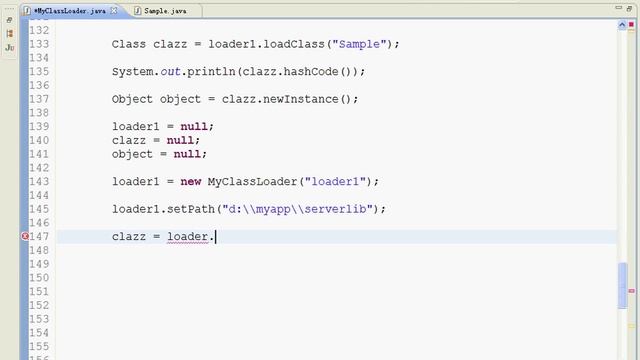
Task: Click the "d:\\myapp\\serverlib" string on line 145
Action: tap(298, 209)
